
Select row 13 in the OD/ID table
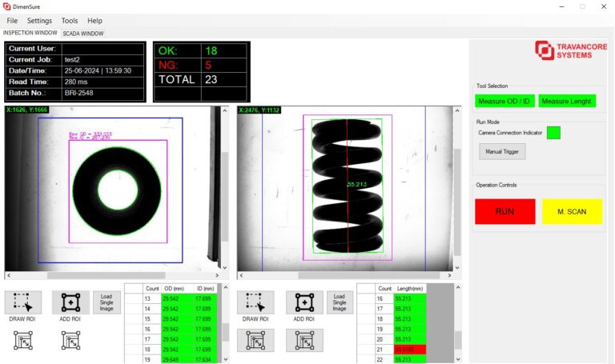[171, 298]
